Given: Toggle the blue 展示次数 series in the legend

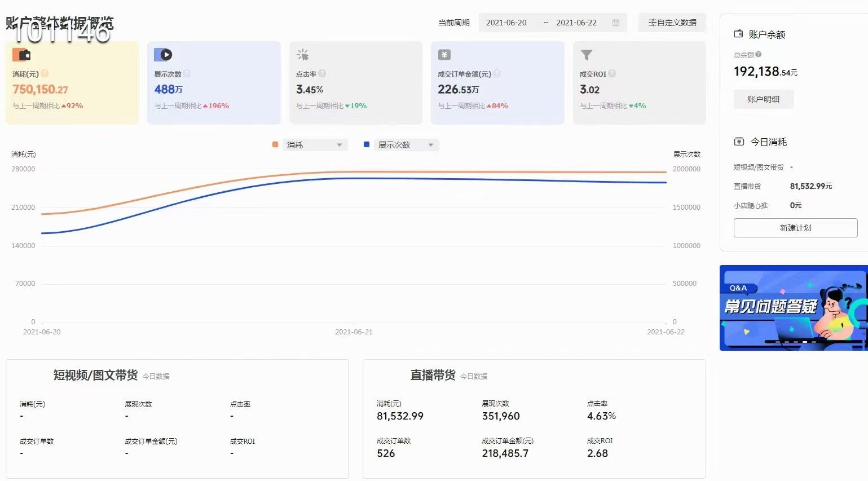Looking at the screenshot, I should tap(366, 144).
